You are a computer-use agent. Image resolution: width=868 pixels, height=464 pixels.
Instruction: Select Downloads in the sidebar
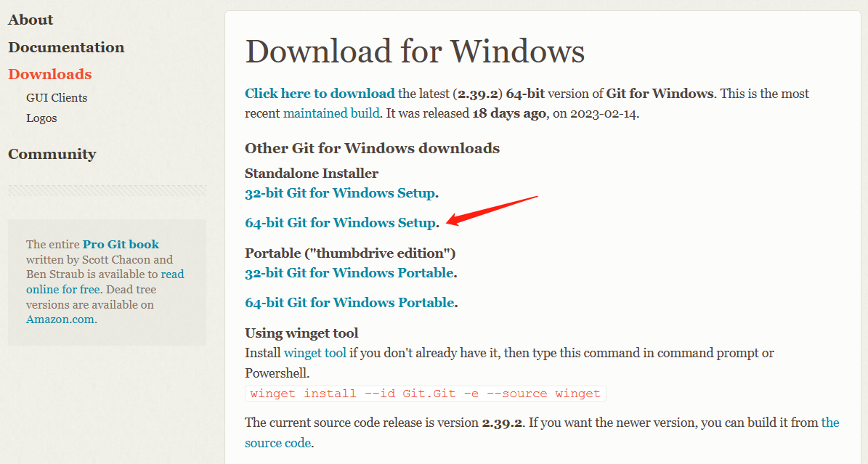[x=50, y=74]
